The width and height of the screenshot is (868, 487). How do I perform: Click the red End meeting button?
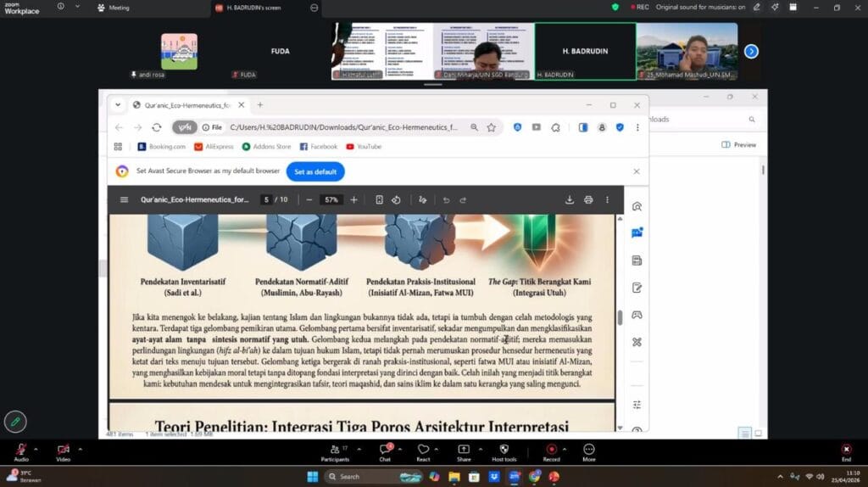point(845,450)
